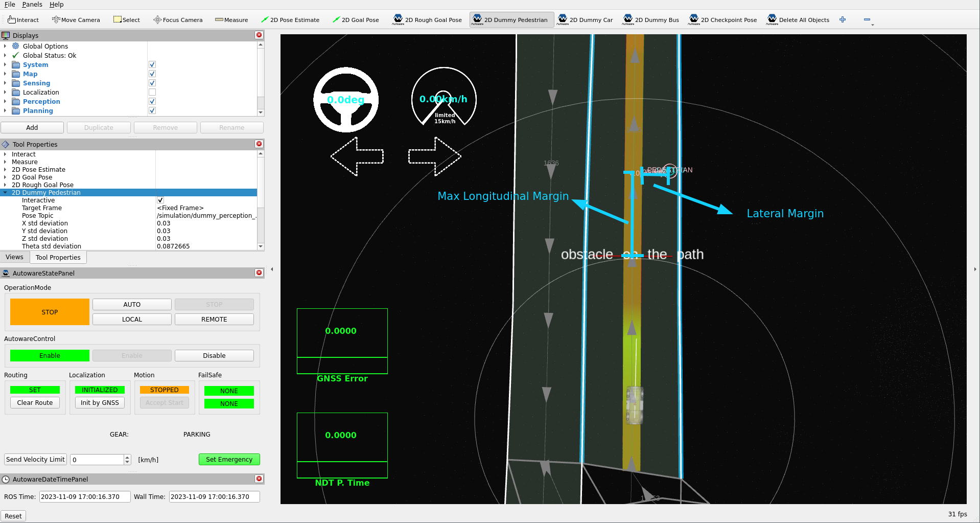Uncheck the Perception display checkbox
The height and width of the screenshot is (523, 980).
click(152, 102)
